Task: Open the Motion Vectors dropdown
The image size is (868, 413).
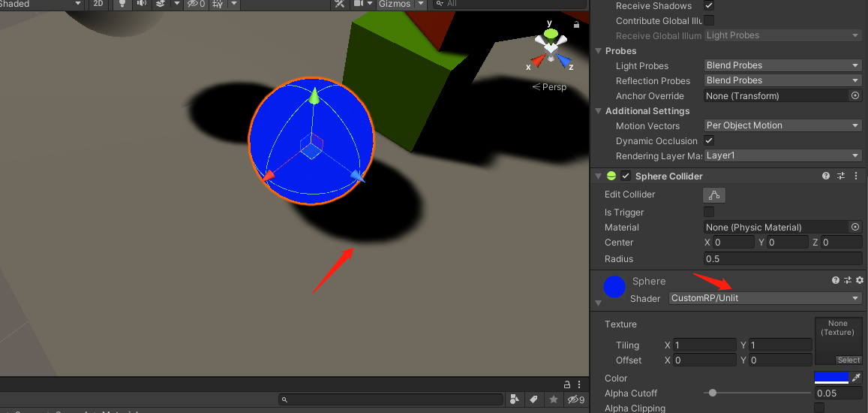Action: pos(782,125)
